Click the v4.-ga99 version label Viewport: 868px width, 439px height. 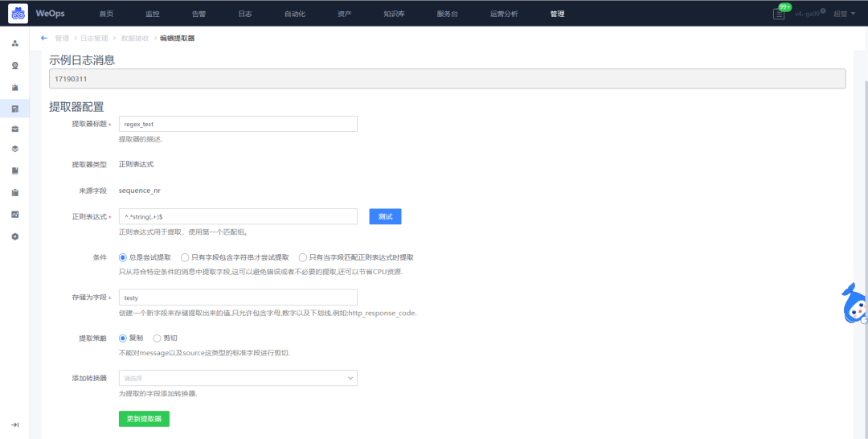click(807, 14)
